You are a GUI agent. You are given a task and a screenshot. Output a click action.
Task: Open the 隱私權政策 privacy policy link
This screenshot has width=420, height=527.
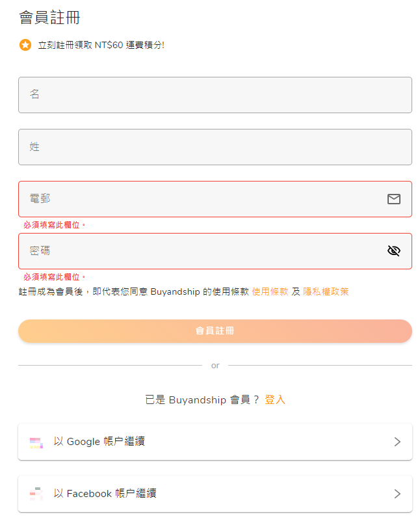[326, 291]
